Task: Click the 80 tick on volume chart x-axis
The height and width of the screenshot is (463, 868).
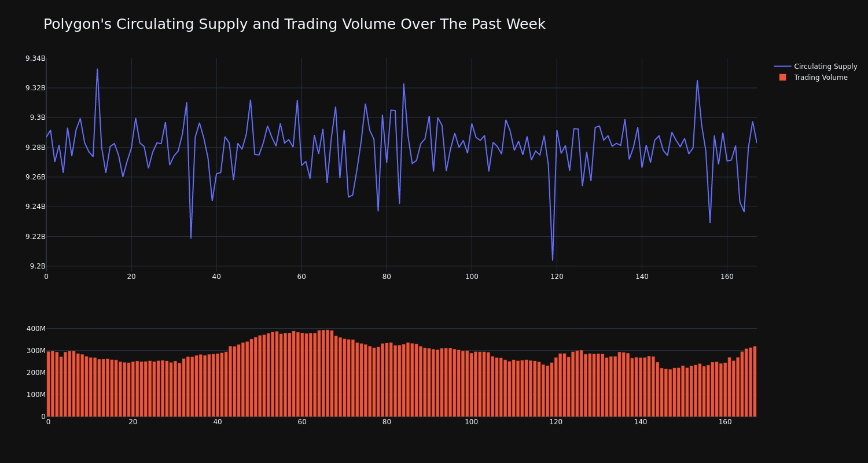Action: pos(387,422)
